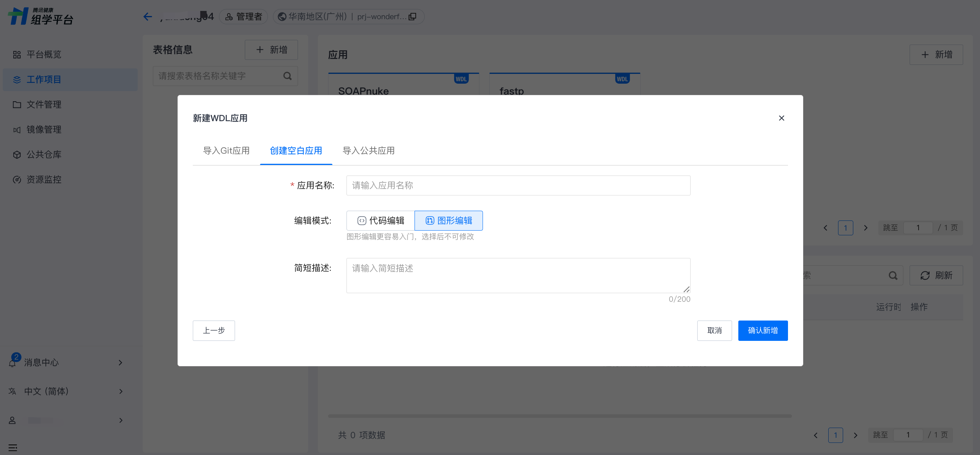
Task: Click the 简短描述 text area
Action: coord(518,275)
